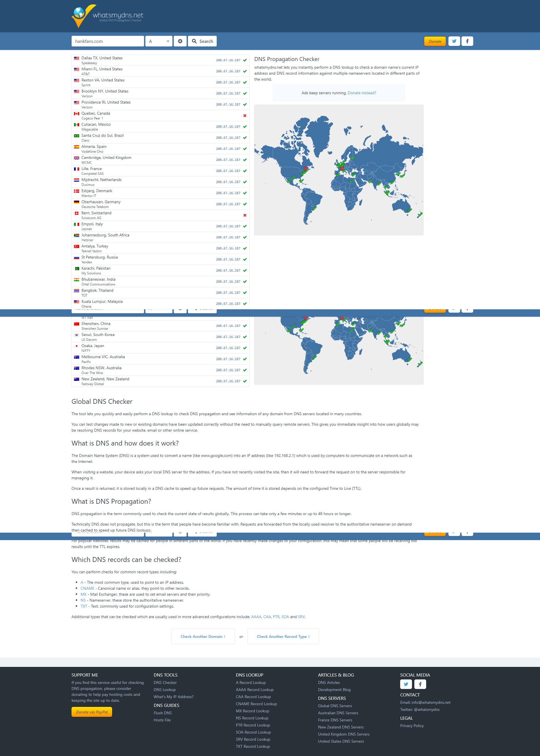Click the Twitter icon in the top bar

pos(454,41)
